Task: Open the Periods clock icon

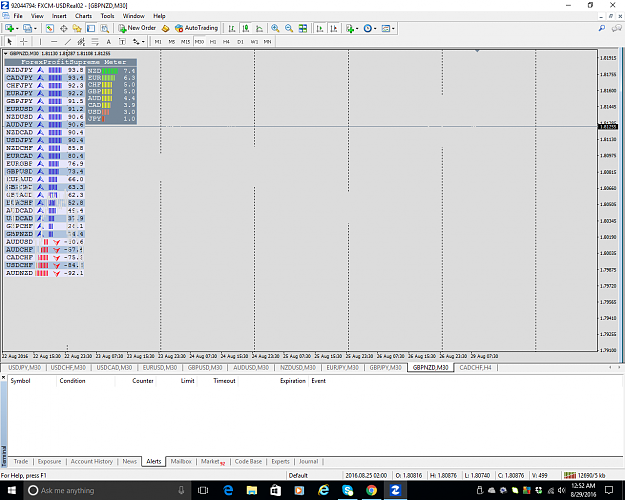Action: (x=368, y=28)
